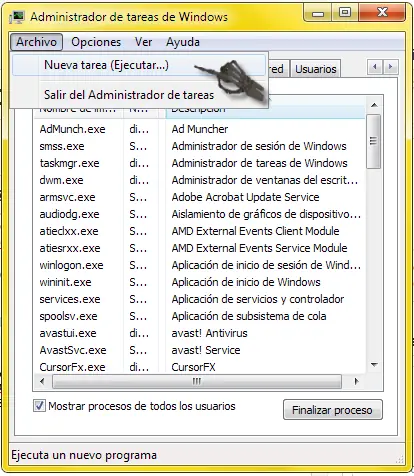Select the audiodg.exe process
This screenshot has width=414, height=476.
(69, 214)
